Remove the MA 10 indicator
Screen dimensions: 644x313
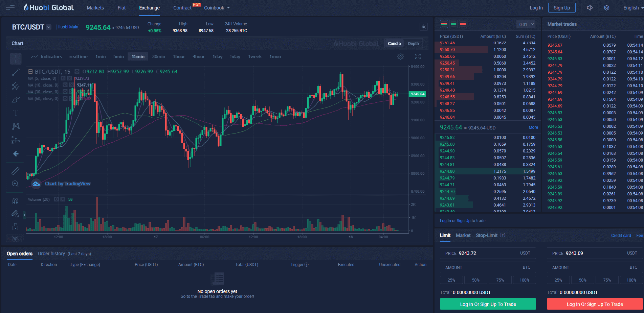(x=71, y=85)
